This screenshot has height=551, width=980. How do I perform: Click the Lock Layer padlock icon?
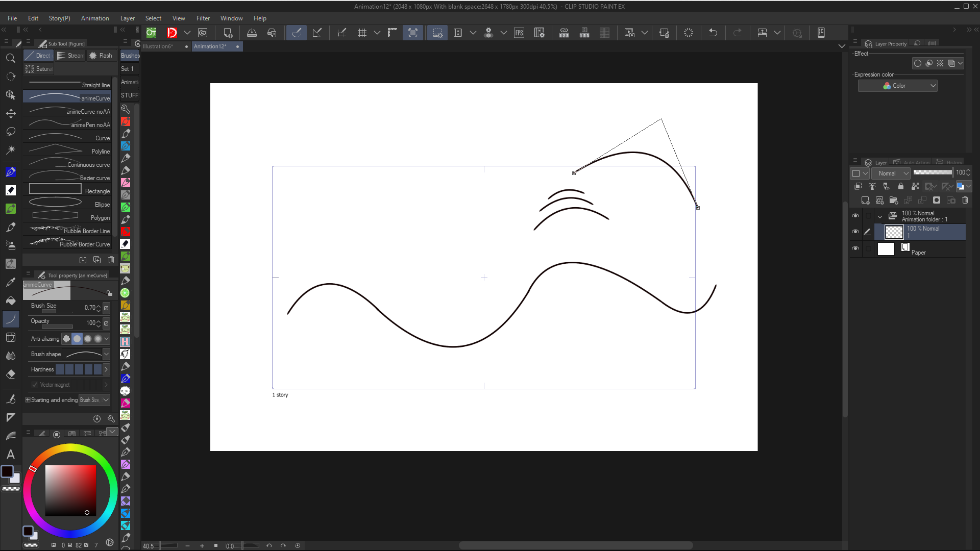(901, 186)
